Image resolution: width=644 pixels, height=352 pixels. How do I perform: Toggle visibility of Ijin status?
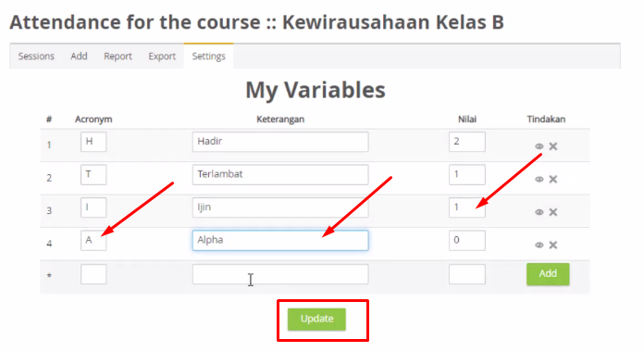click(x=539, y=212)
